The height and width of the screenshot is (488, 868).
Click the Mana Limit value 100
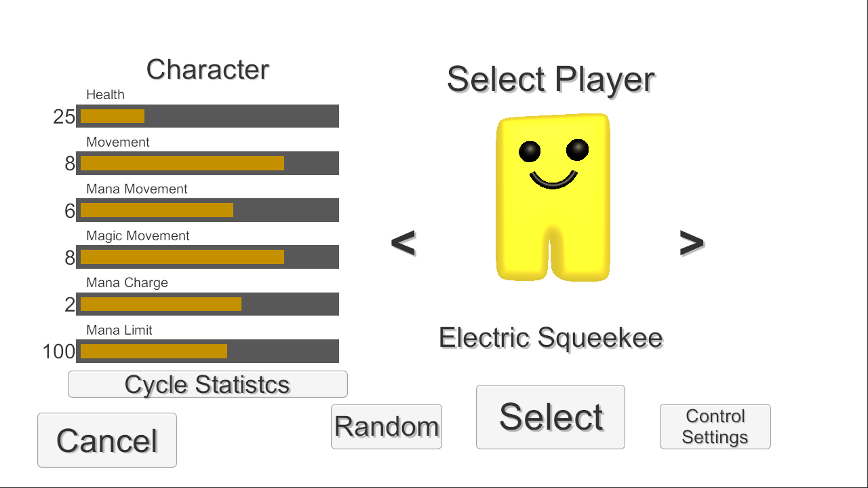[59, 352]
